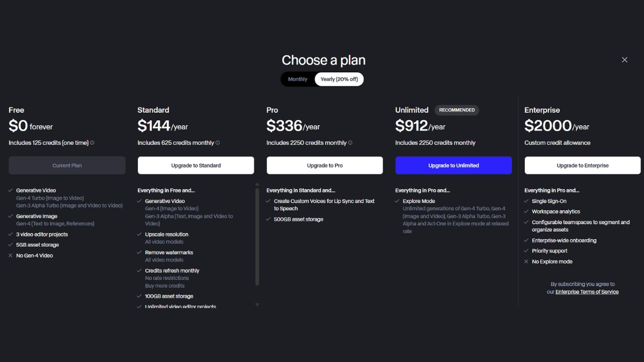The image size is (644, 362).
Task: Upgrade to Unlimited plan
Action: click(453, 165)
